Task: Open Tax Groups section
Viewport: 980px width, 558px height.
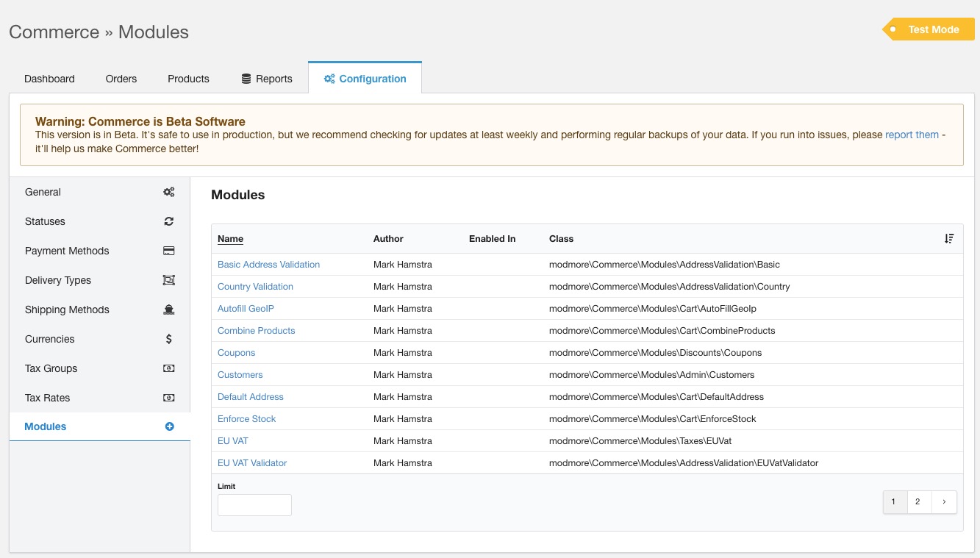Action: click(x=99, y=368)
